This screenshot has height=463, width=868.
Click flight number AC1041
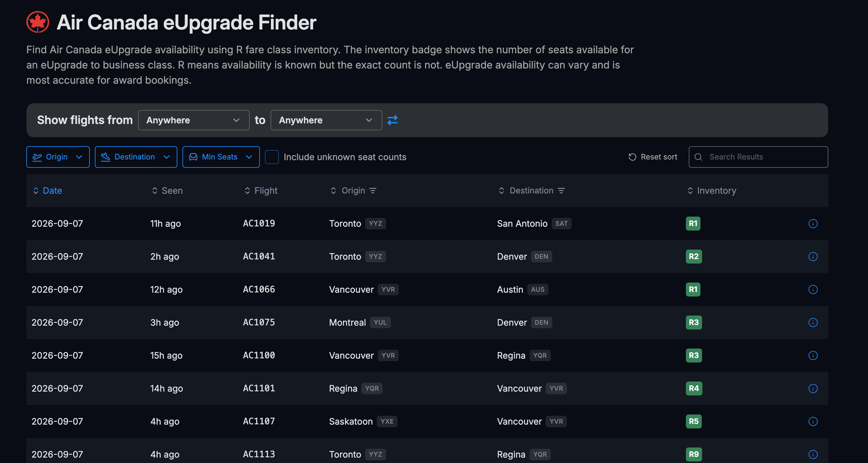point(259,257)
